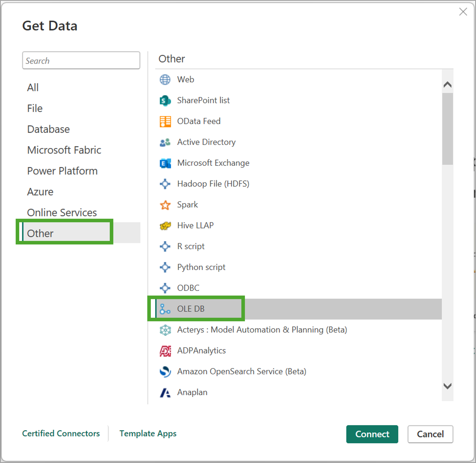Click the ADPAnalytics red icon

click(165, 351)
